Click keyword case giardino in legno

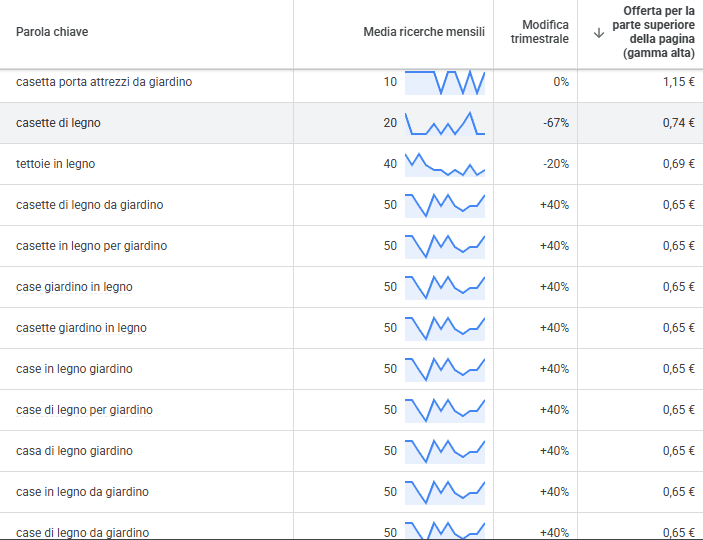[x=74, y=287]
